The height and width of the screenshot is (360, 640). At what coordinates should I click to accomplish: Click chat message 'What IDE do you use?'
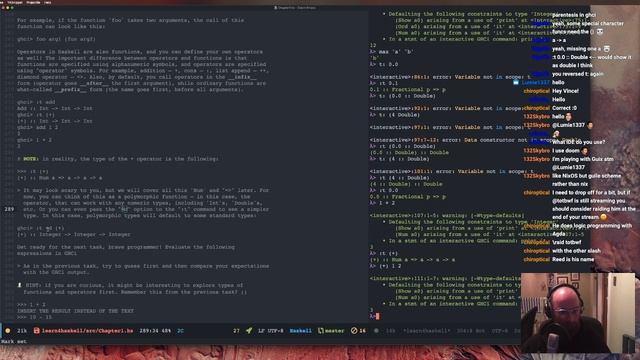pyautogui.click(x=578, y=142)
